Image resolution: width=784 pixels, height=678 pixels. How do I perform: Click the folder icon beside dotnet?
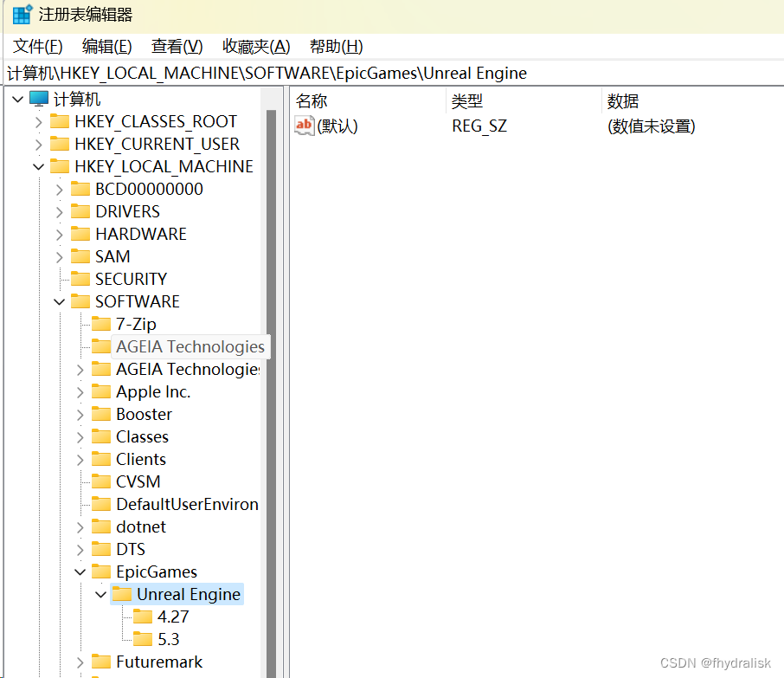(101, 526)
